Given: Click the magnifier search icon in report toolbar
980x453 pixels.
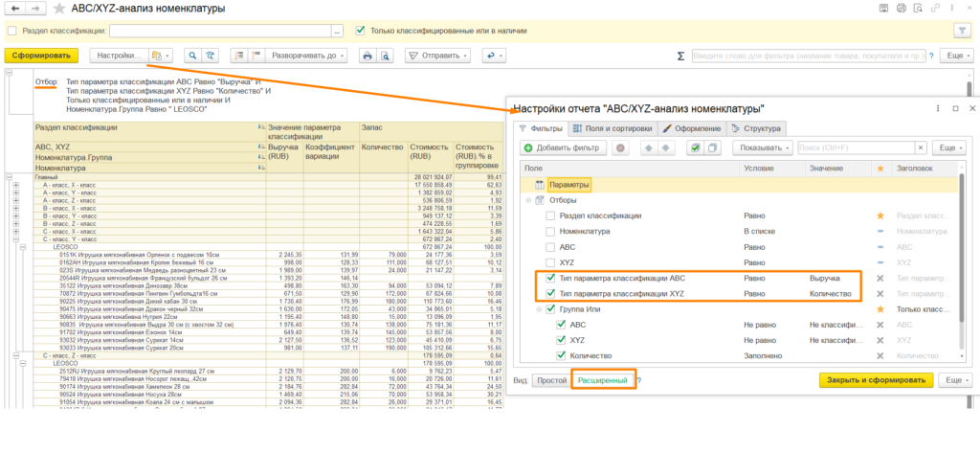Looking at the screenshot, I should coord(193,56).
